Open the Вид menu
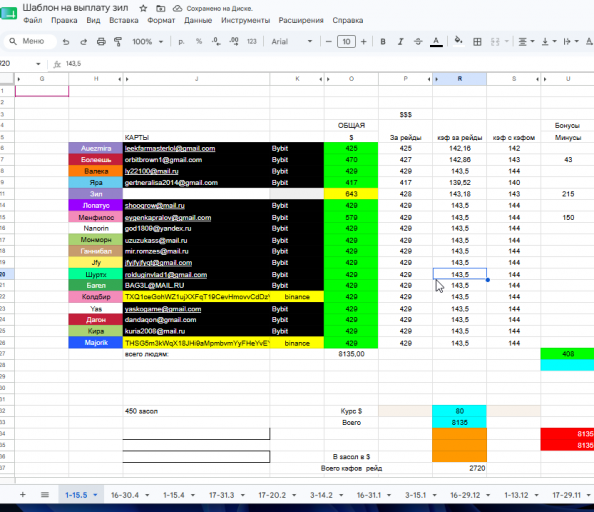This screenshot has width=594, height=512. pyautogui.click(x=93, y=20)
